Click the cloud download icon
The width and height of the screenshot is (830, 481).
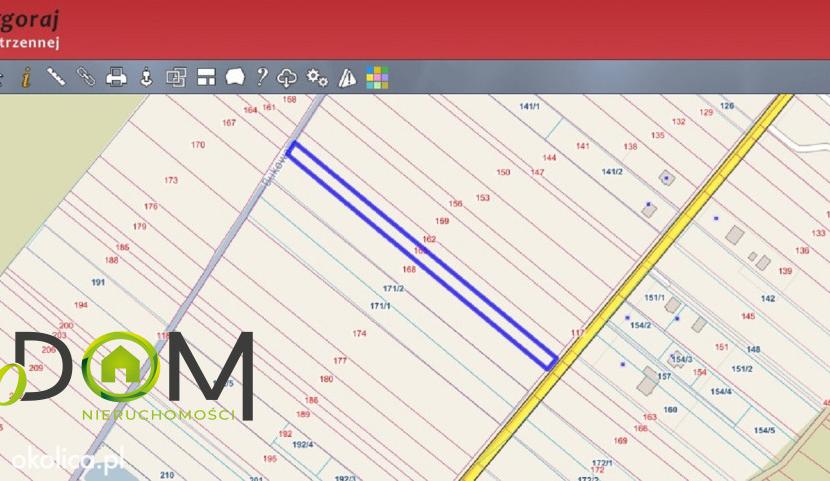[287, 78]
